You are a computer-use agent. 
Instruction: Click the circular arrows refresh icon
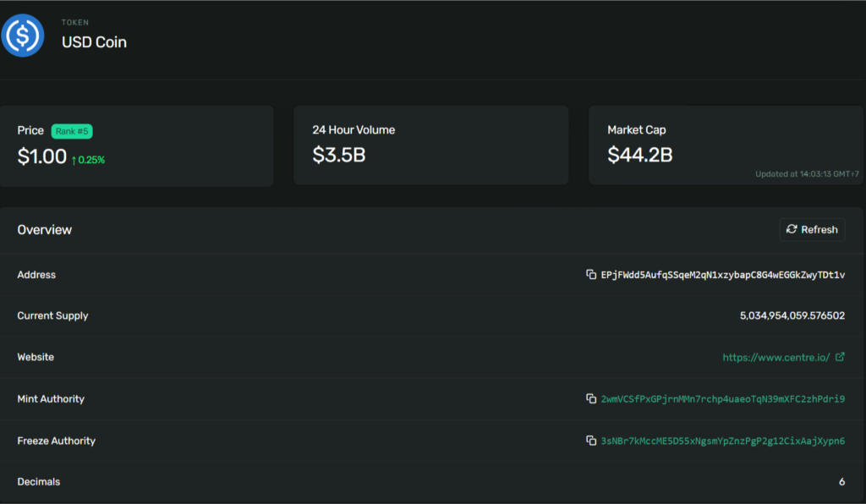[792, 229]
